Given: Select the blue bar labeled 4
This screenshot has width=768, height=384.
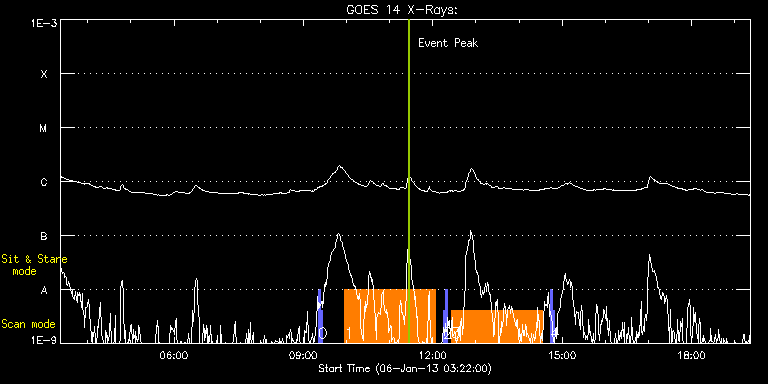Looking at the screenshot, I should [551, 316].
